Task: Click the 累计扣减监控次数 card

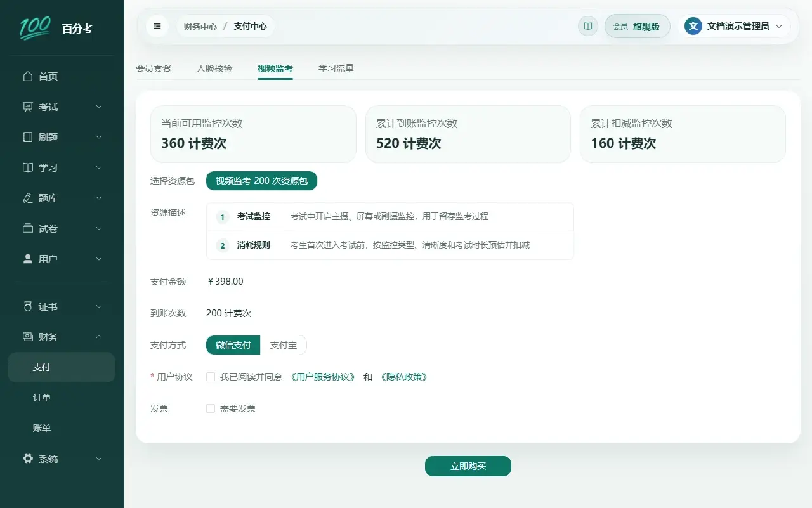Action: coord(683,134)
